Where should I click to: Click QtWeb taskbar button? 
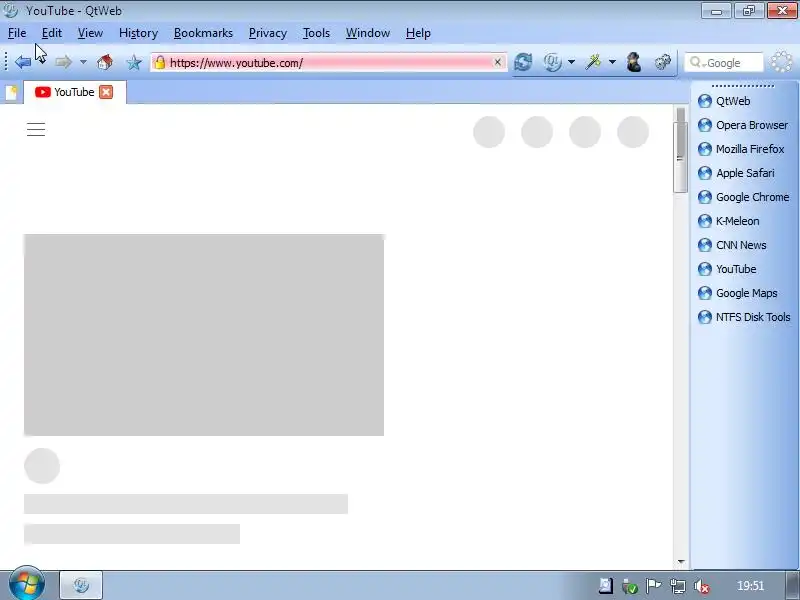tap(81, 585)
